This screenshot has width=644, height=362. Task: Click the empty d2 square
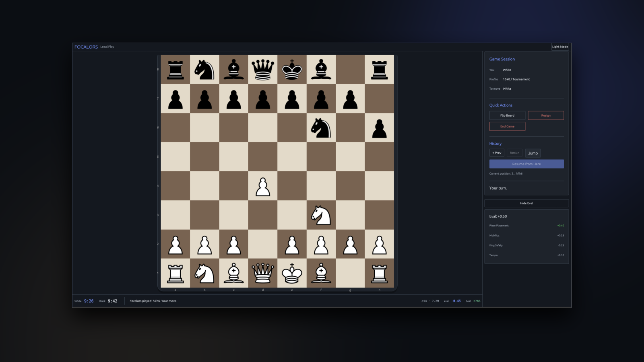point(263,244)
